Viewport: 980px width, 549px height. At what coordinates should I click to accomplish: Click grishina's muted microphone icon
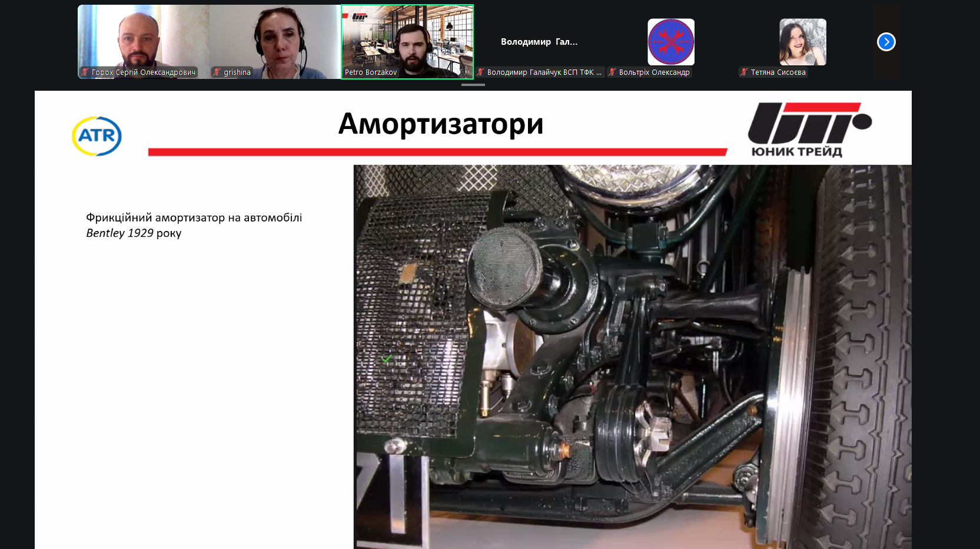217,72
